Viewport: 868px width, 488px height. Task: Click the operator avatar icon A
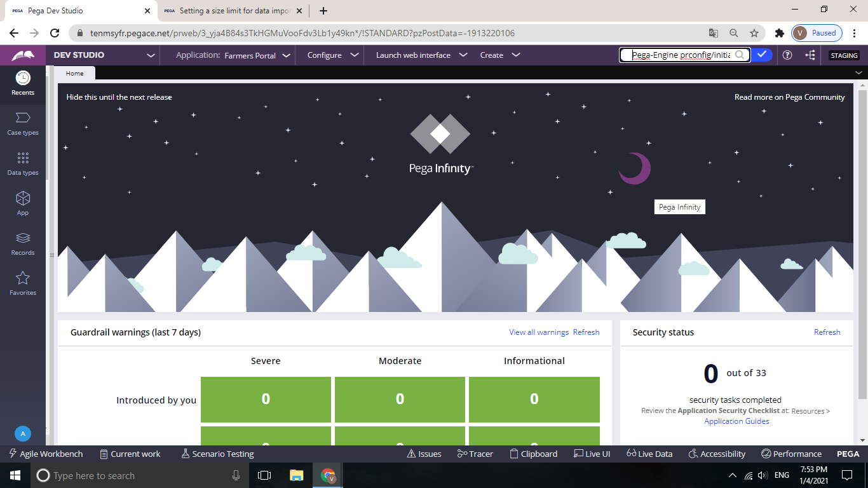(23, 434)
